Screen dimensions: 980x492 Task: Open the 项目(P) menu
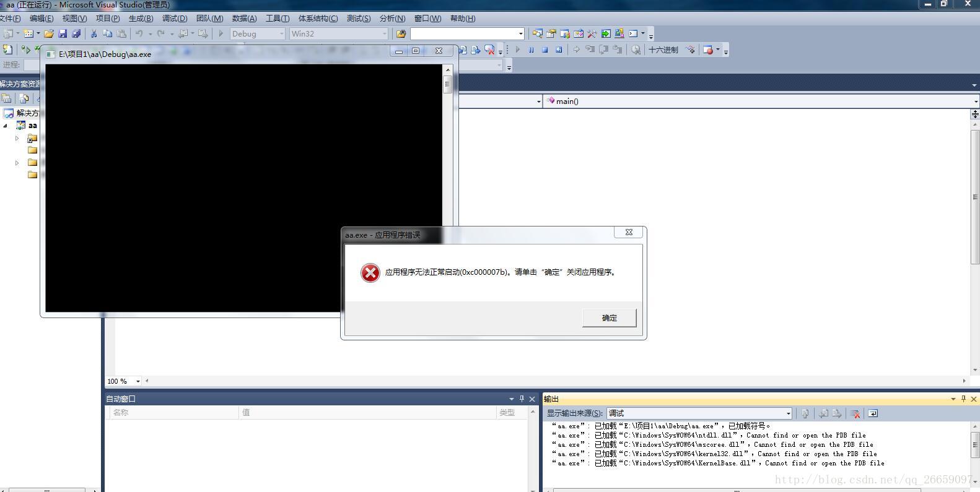pyautogui.click(x=108, y=18)
